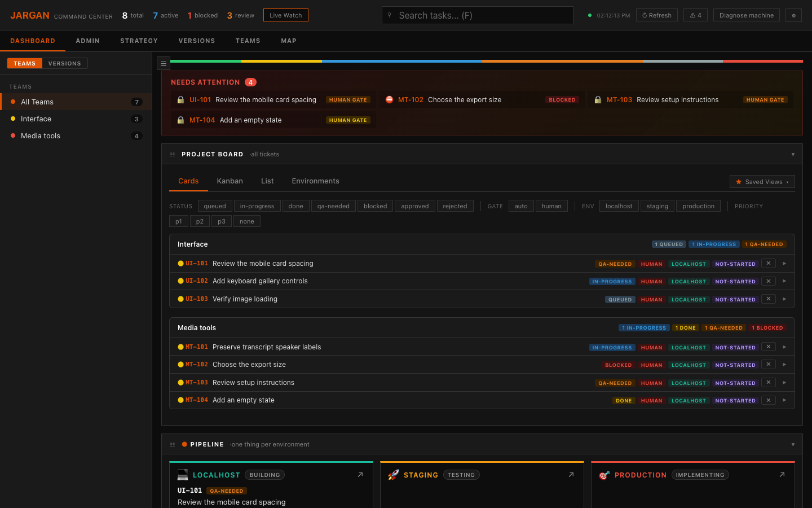This screenshot has width=812, height=508.
Task: Toggle the queued status filter
Action: 215,206
